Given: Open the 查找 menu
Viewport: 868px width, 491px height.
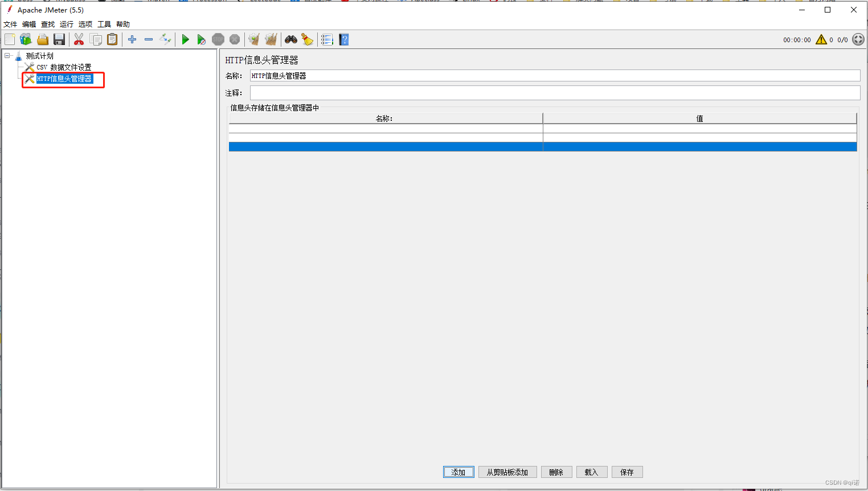Looking at the screenshot, I should [48, 24].
